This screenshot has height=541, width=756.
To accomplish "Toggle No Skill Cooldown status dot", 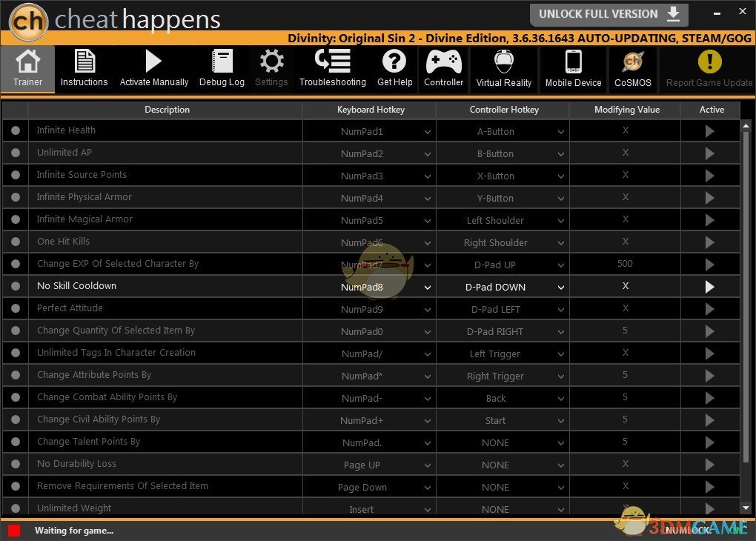I will click(x=16, y=286).
